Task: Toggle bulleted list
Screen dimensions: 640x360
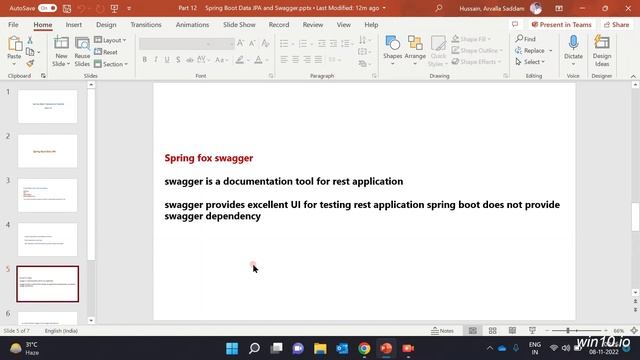Action: pos(284,43)
